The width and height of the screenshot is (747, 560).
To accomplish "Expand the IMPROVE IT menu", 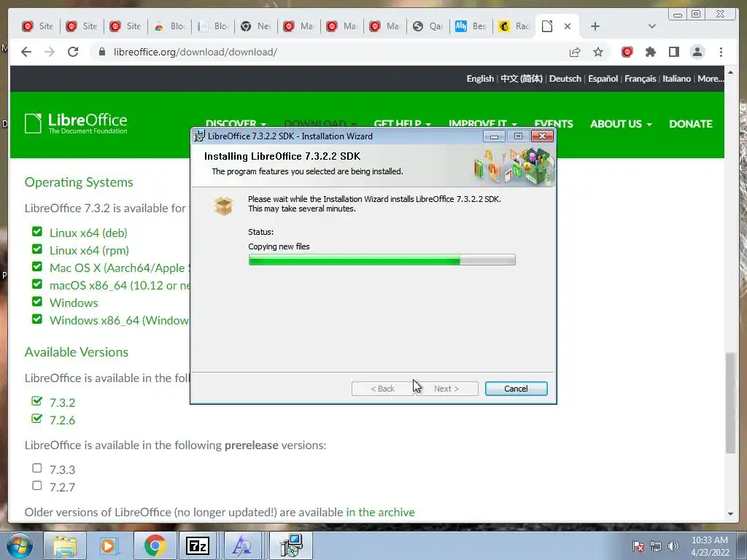I will [483, 124].
